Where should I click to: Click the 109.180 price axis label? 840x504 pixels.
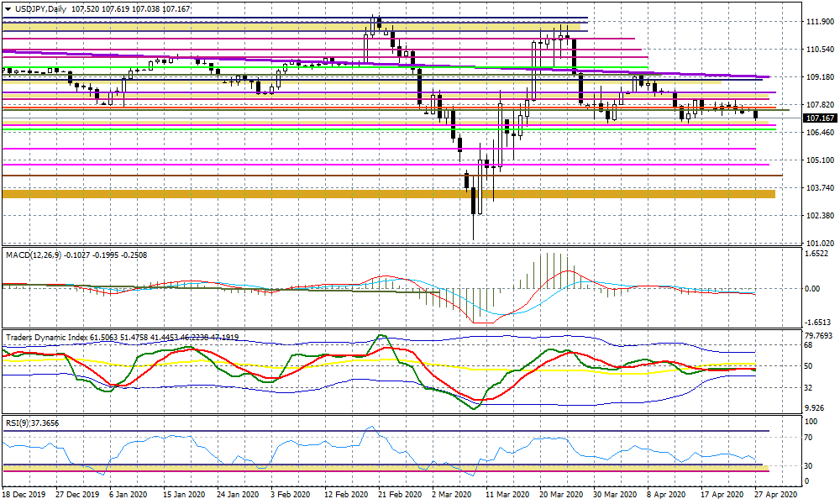[820, 77]
